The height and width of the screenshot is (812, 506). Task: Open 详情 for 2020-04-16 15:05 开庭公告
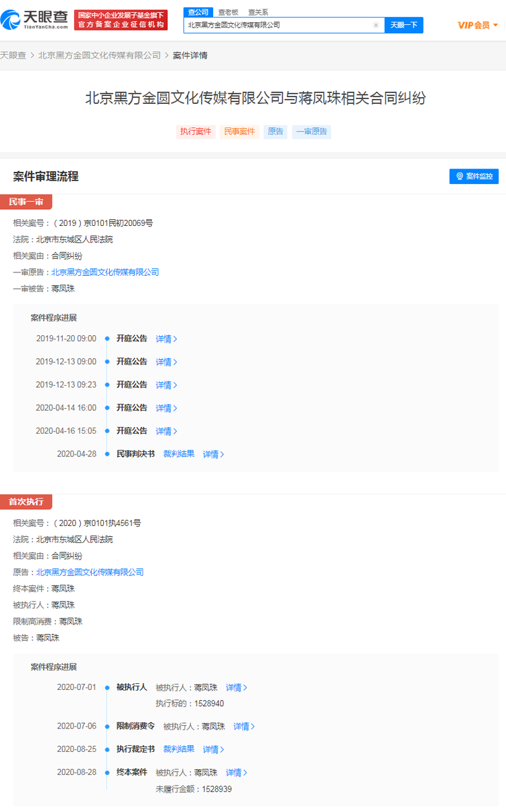167,430
